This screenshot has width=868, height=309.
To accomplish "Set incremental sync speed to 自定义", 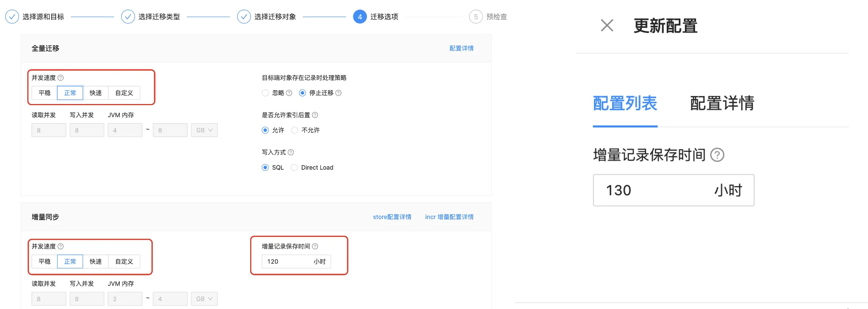I will point(124,262).
